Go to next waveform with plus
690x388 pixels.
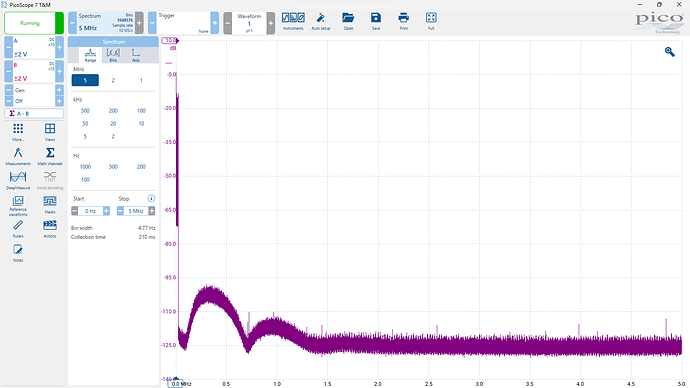pos(271,23)
